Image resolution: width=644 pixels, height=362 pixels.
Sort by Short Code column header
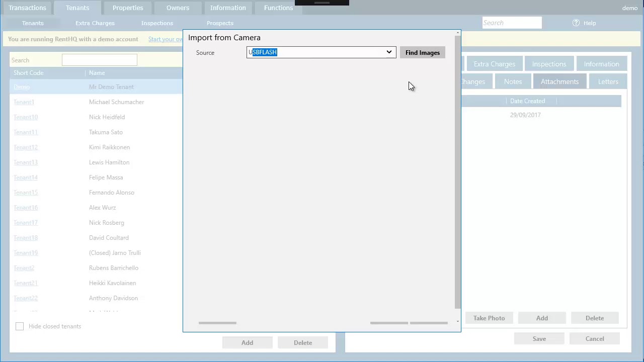click(29, 73)
